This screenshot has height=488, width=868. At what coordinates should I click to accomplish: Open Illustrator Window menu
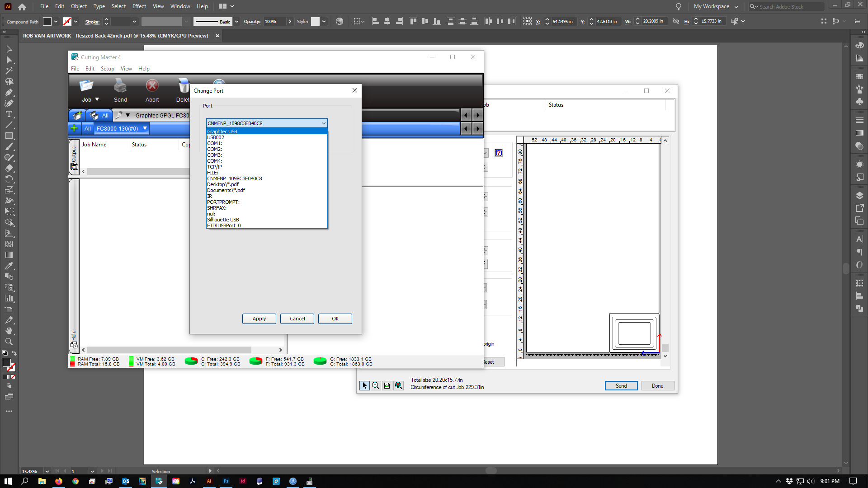(x=180, y=6)
